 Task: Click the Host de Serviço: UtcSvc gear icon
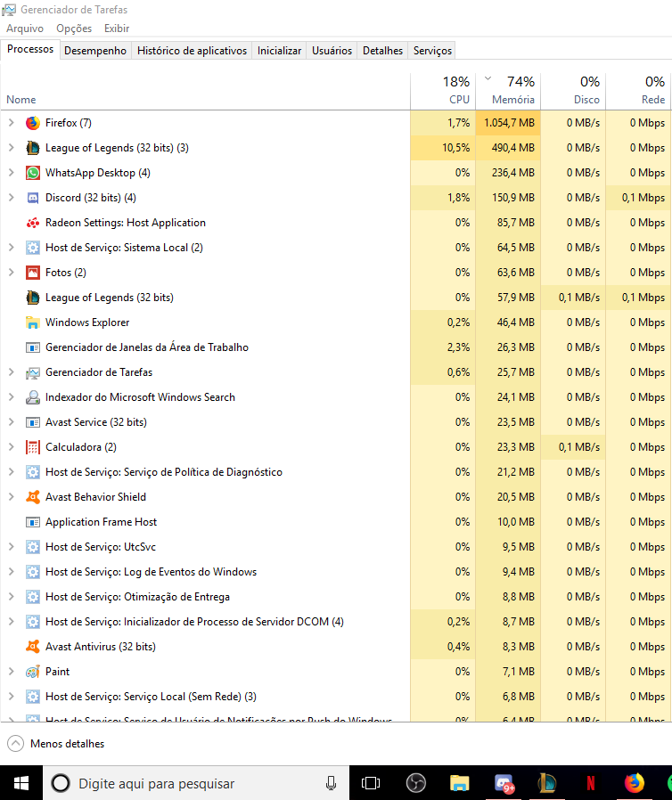[x=33, y=547]
